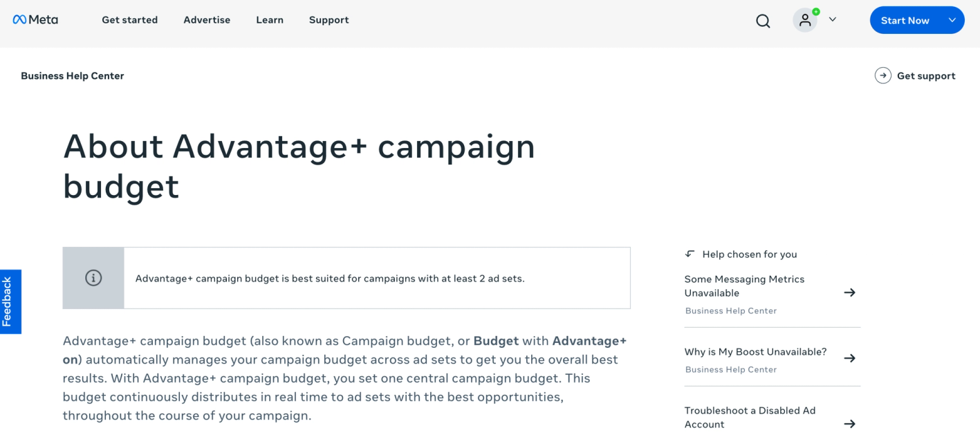Open the Support menu
This screenshot has width=980, height=437.
pyautogui.click(x=329, y=20)
